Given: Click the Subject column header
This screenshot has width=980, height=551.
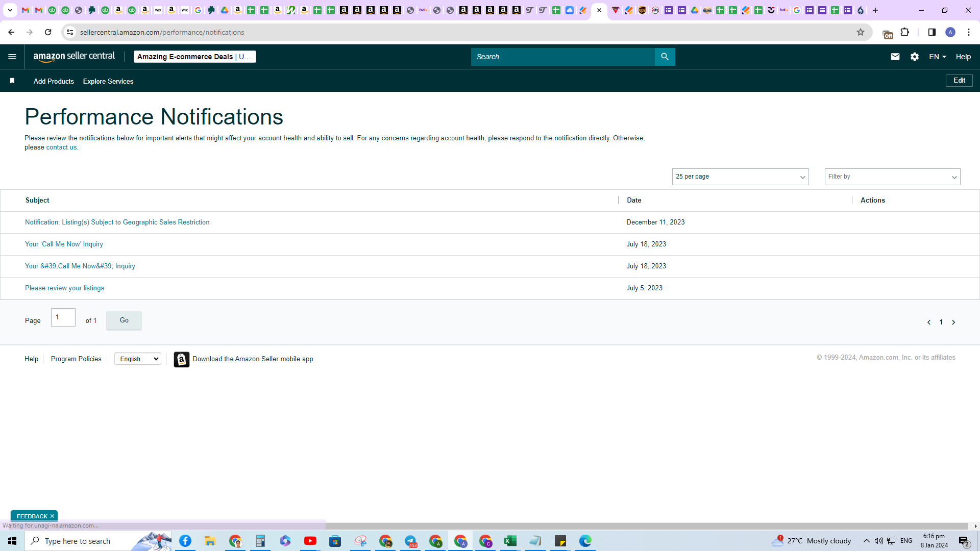Looking at the screenshot, I should [x=37, y=201].
